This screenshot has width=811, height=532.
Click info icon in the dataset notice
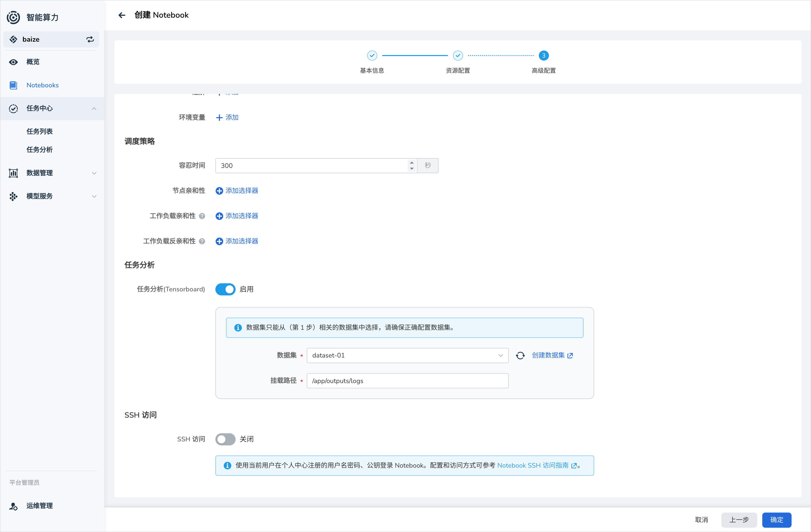[x=238, y=327]
